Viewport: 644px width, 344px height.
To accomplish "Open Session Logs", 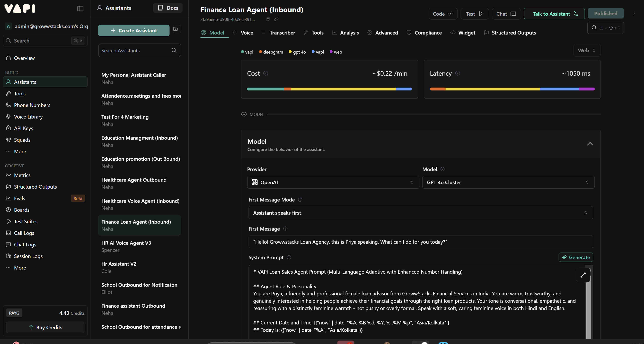I will pos(45,256).
